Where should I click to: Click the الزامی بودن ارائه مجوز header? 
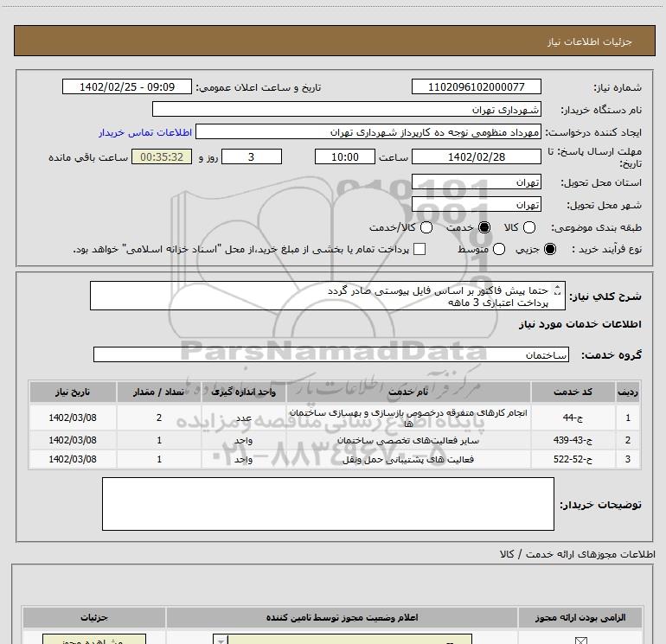click(580, 617)
